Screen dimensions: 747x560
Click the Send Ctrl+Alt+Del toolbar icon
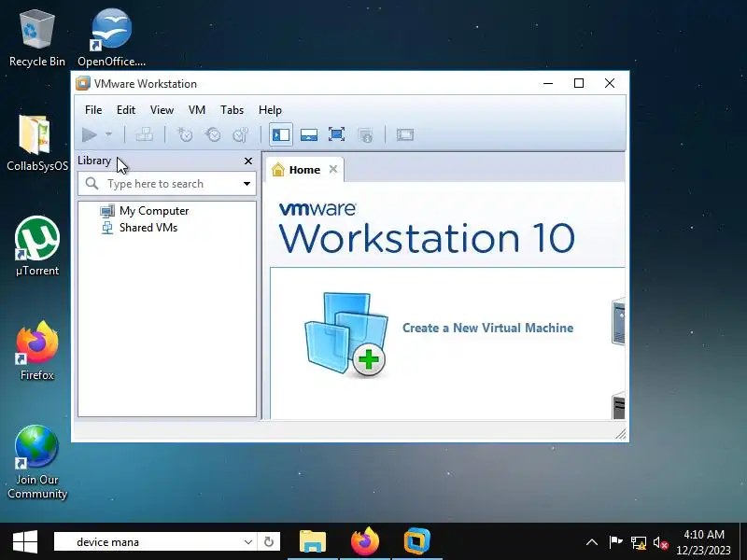point(145,134)
